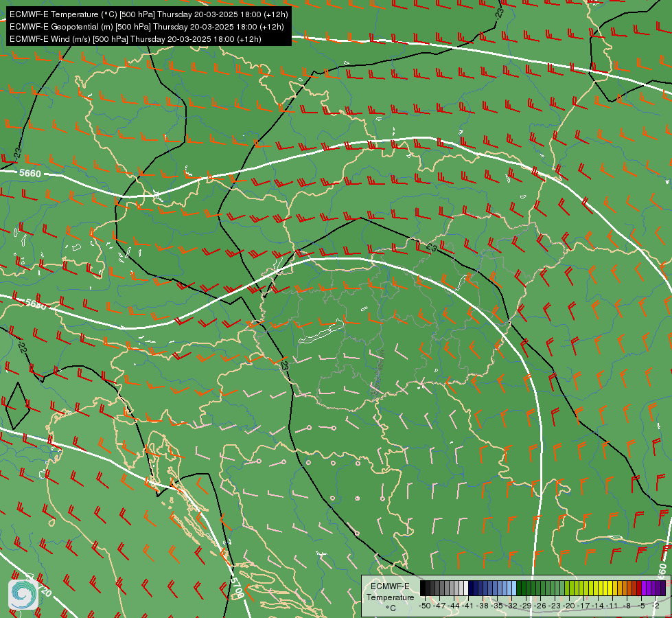Click the -29 legend tick label
672x618 pixels.
pos(525,606)
